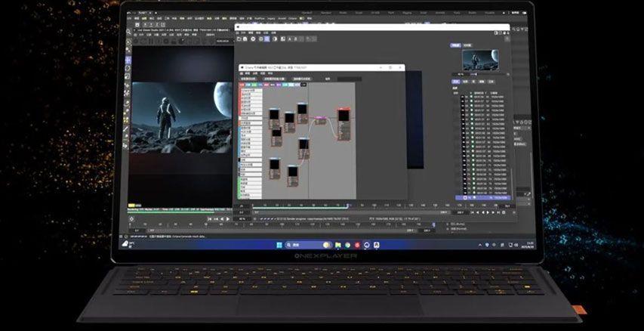Open the taskbar clock and date
The image size is (644, 331).
click(x=529, y=245)
